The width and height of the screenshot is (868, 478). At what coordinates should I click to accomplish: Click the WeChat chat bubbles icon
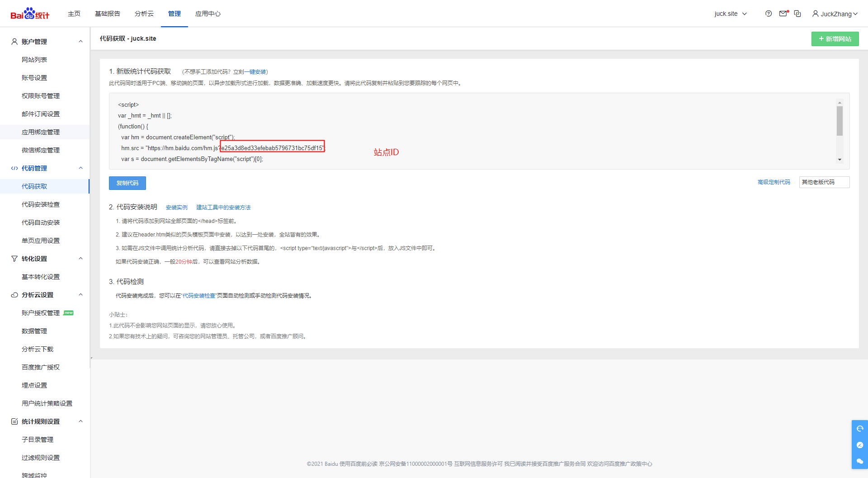pyautogui.click(x=859, y=461)
